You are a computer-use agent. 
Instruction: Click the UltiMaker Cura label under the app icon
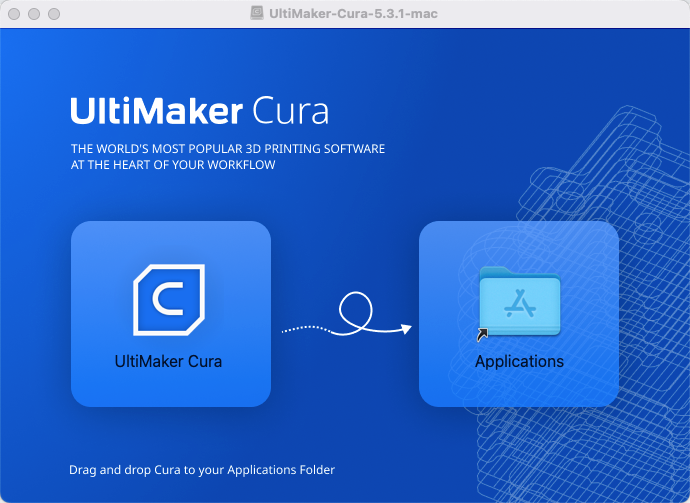point(169,361)
